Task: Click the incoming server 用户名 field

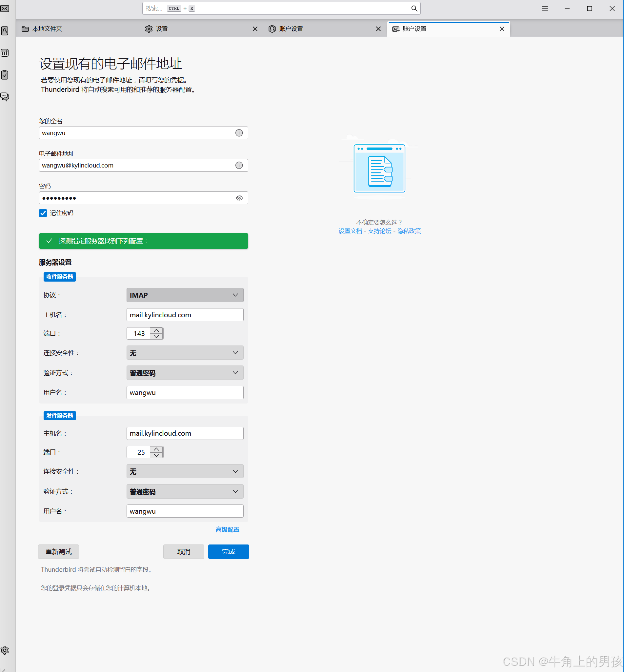Action: (185, 392)
